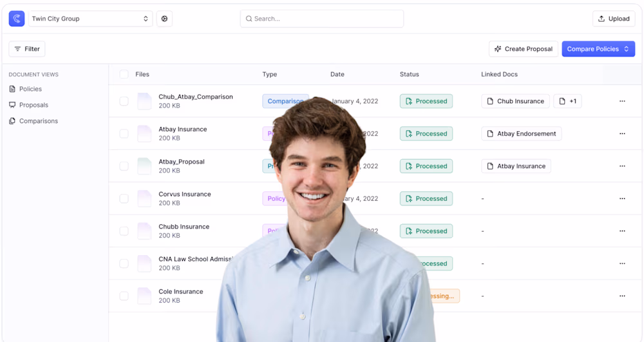Viewport: 644px width, 342px height.
Task: Click the app logo icon in top-left
Action: pos(17,19)
